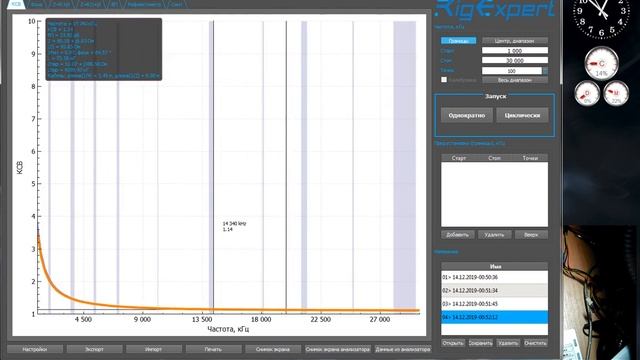Open the Смит chart tab
This screenshot has height=360, width=640.
[x=176, y=4]
